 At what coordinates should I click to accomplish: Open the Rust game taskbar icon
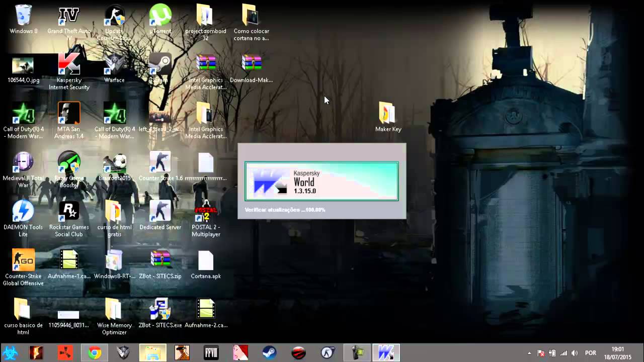(65, 353)
